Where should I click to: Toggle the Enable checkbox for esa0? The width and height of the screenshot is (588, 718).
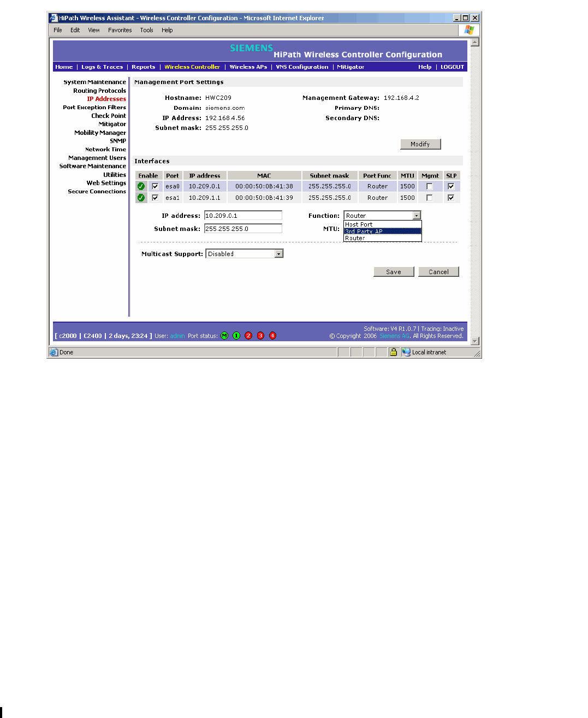[155, 186]
